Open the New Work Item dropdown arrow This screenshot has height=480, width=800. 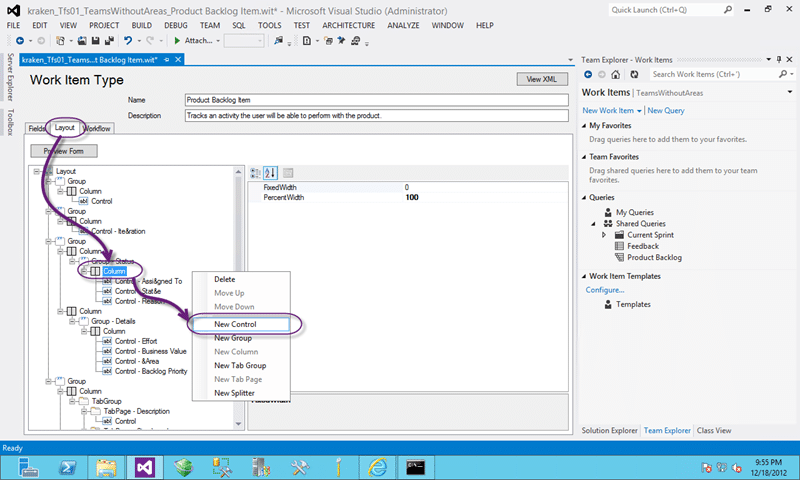639,111
